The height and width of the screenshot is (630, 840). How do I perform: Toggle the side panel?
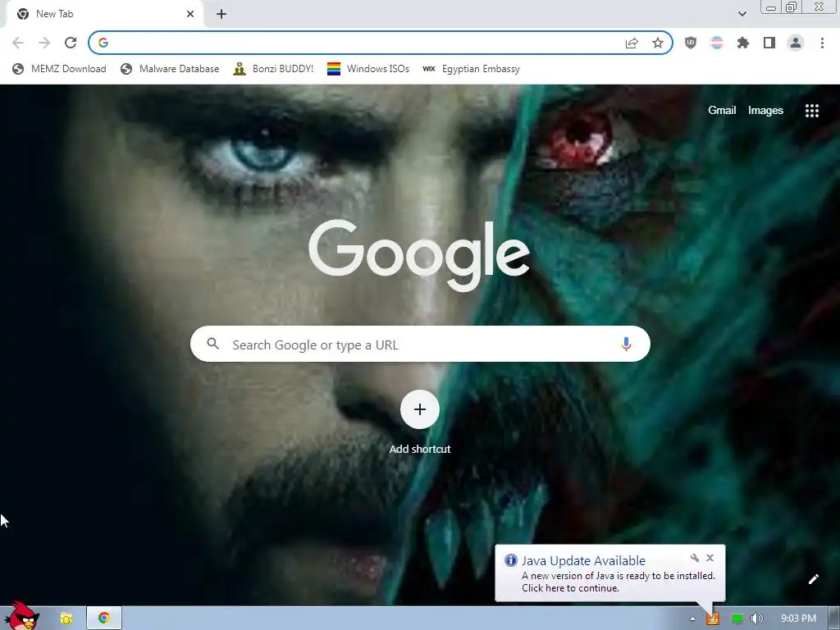pos(769,43)
